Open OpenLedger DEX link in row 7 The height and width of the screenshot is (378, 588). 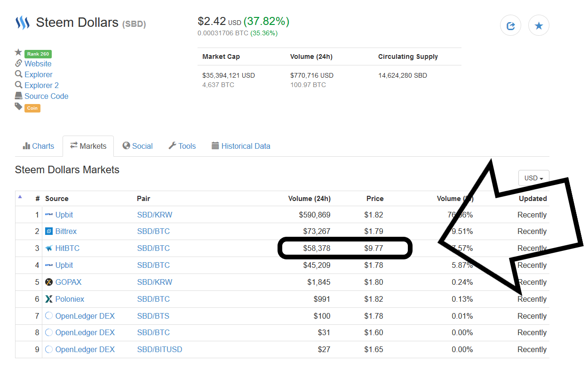point(85,316)
